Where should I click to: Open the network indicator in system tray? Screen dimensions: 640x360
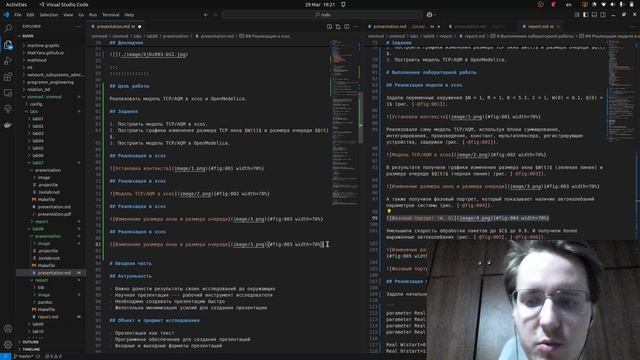pos(603,4)
